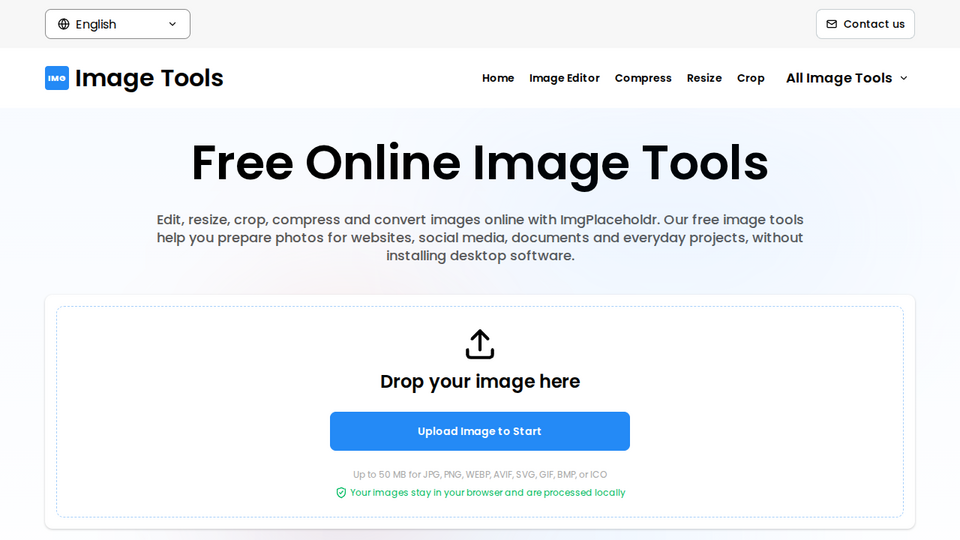
Task: Click the upload arrow icon
Action: click(480, 344)
